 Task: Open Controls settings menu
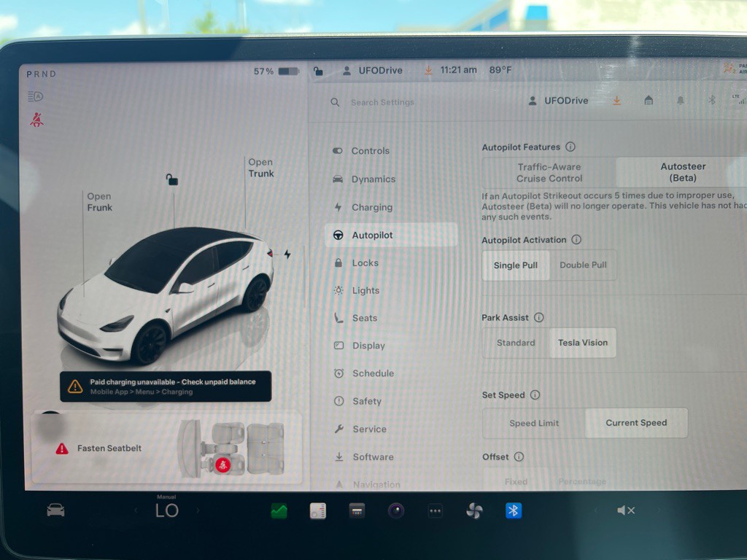pos(391,150)
